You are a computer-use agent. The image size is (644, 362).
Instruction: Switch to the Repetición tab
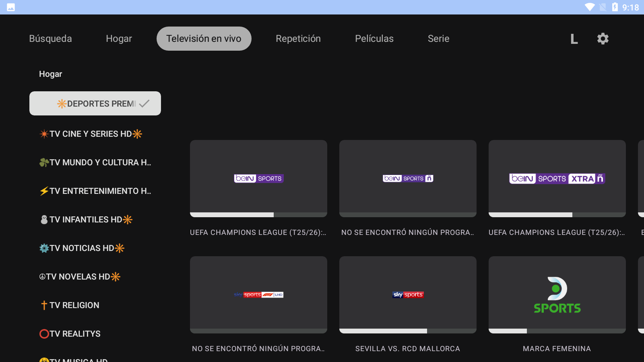298,39
